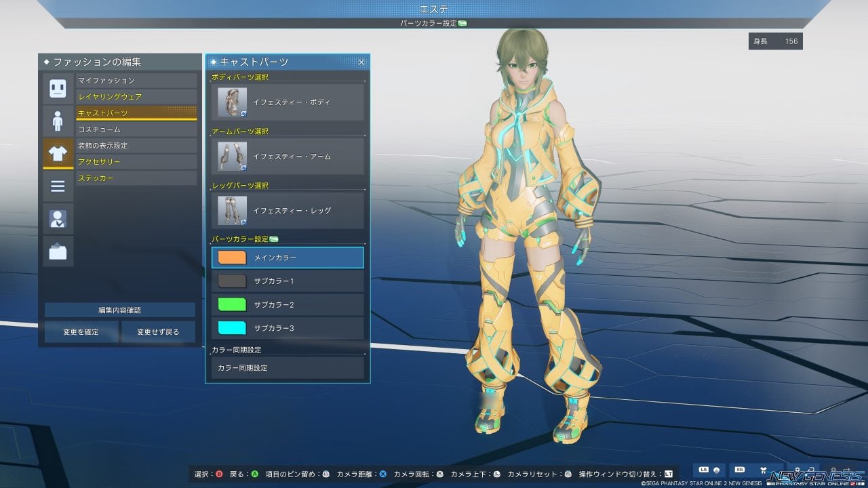This screenshot has height=488, width=868.
Task: Click the カメラ回転 hint icon
Action: (x=439, y=474)
